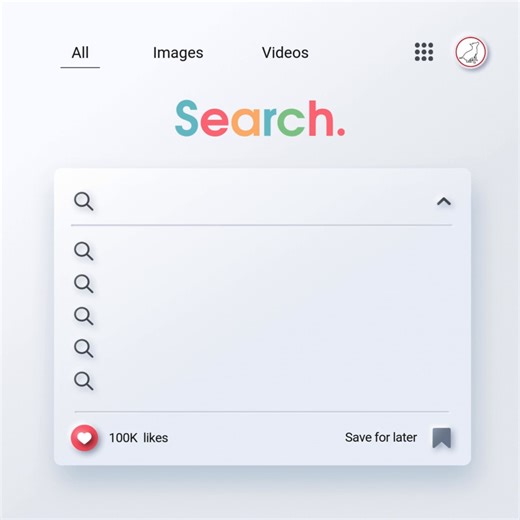Open the apps grid icon
Screen dimensions: 520x520
tap(424, 52)
